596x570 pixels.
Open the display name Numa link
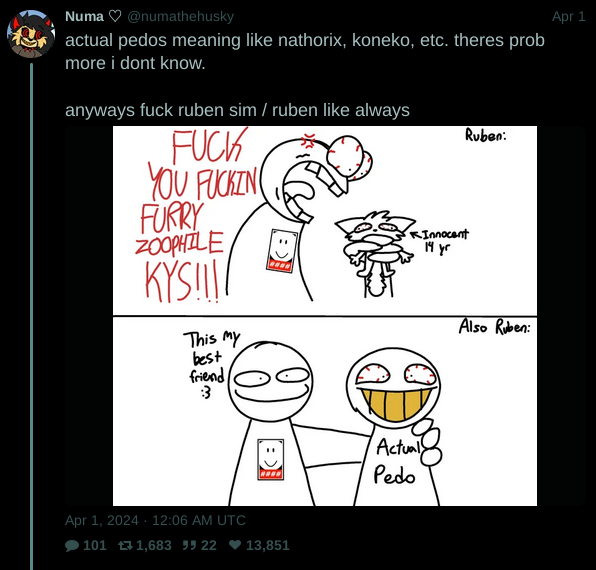(84, 16)
